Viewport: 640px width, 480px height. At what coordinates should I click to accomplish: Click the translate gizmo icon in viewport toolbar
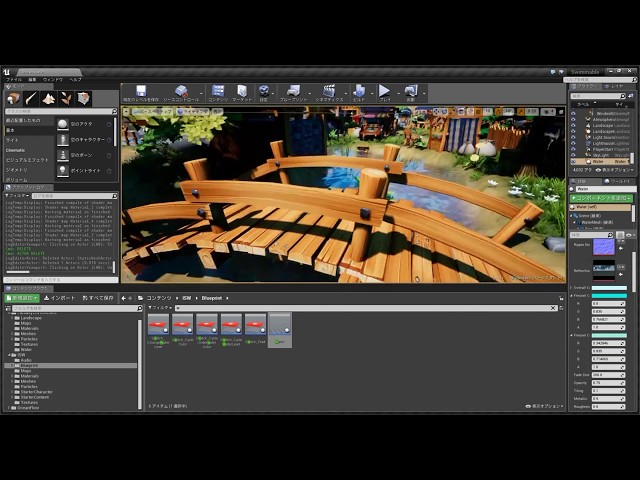pos(437,111)
